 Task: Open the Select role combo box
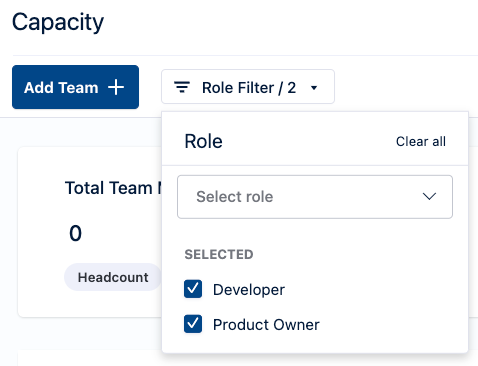[315, 197]
